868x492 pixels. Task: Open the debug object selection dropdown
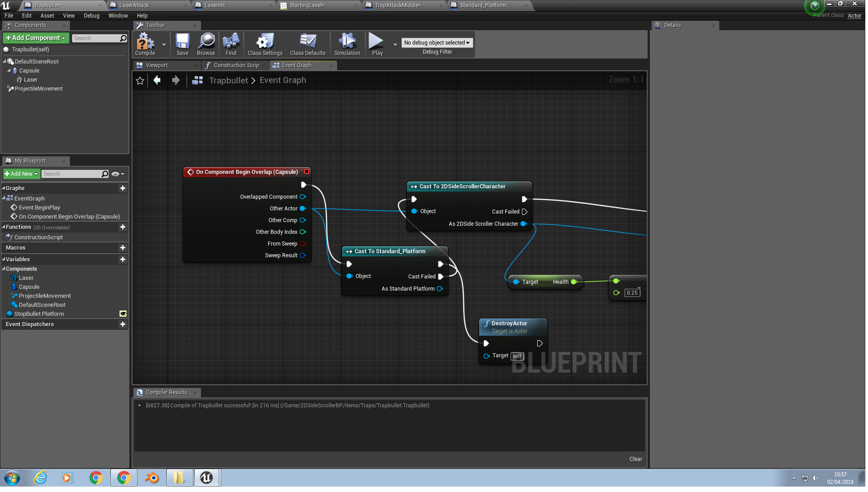(x=438, y=43)
